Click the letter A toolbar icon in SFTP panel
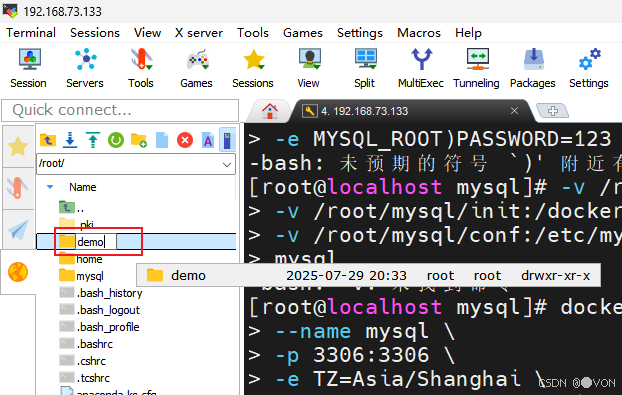Image resolution: width=622 pixels, height=395 pixels. click(x=208, y=140)
